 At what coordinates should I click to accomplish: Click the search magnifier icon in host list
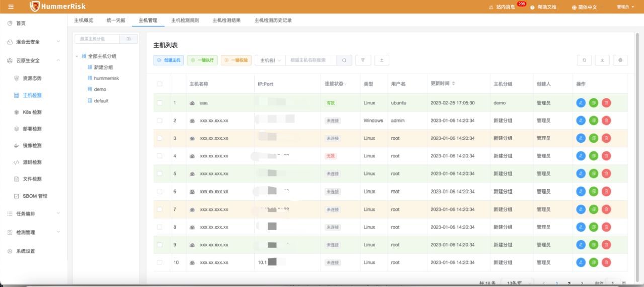coord(344,60)
